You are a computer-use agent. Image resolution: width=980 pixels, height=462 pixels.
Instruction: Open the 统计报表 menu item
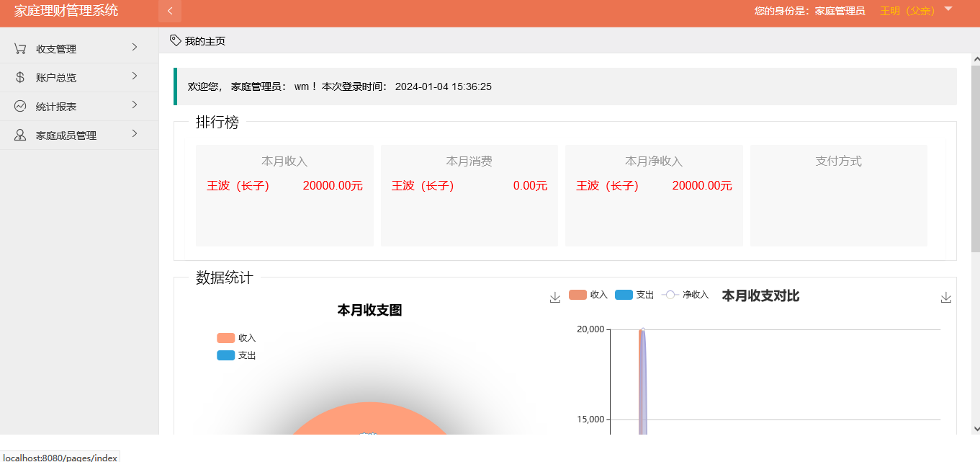79,107
